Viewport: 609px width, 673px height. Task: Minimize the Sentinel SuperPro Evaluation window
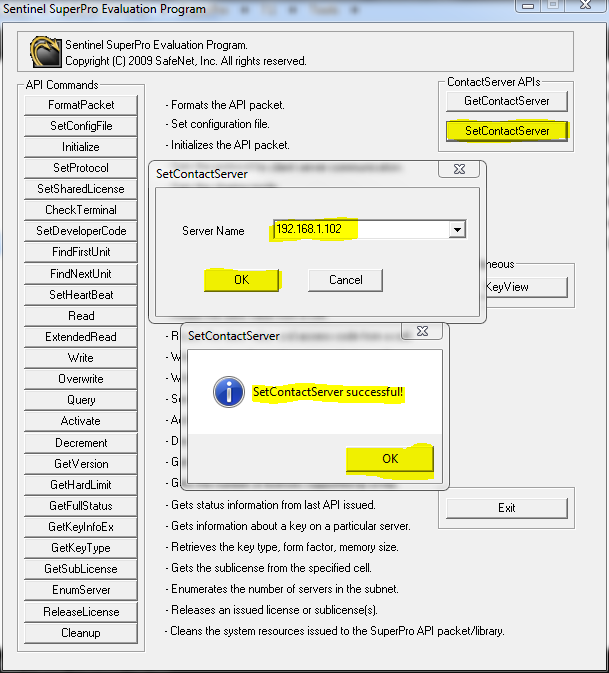pos(528,5)
